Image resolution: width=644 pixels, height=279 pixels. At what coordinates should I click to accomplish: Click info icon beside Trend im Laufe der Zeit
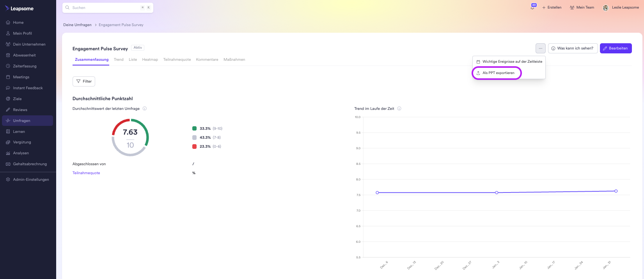[399, 109]
